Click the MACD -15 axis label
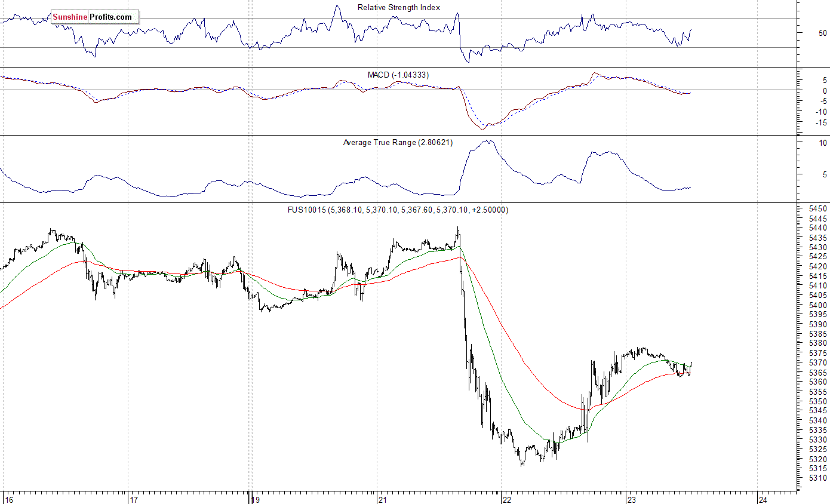 click(x=821, y=122)
